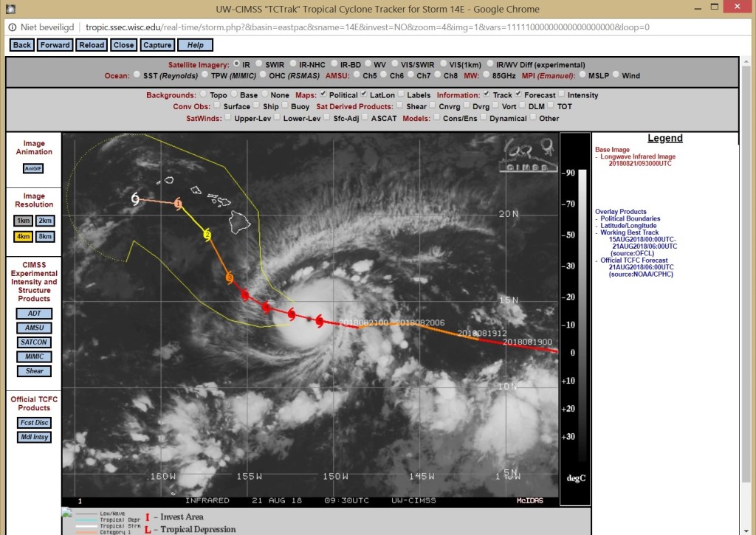Image resolution: width=756 pixels, height=535 pixels.
Task: Click the white storm symbol at track end
Action: coord(135,199)
